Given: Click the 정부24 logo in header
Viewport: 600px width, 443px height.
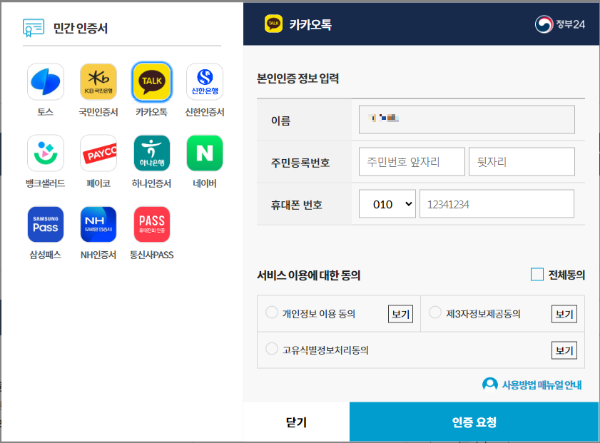Looking at the screenshot, I should coord(560,24).
